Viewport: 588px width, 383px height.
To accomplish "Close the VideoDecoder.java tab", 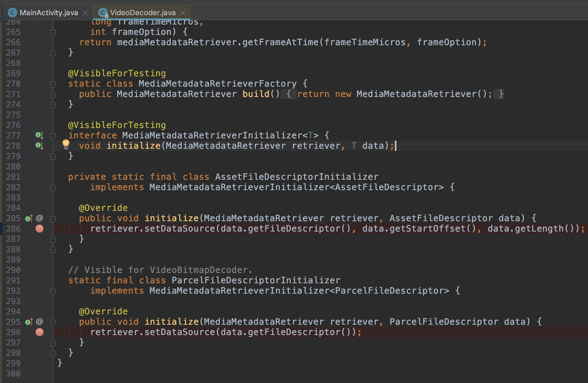I will [183, 13].
